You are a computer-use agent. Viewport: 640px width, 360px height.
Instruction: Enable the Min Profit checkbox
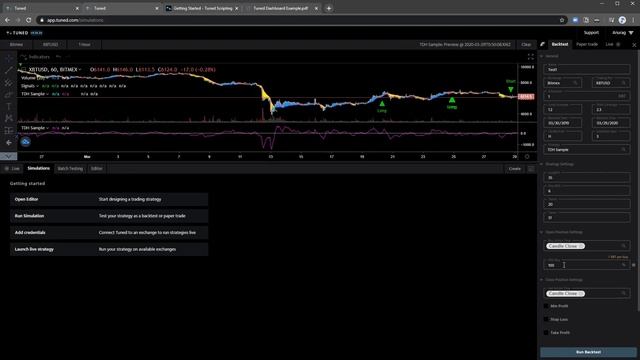click(546, 306)
